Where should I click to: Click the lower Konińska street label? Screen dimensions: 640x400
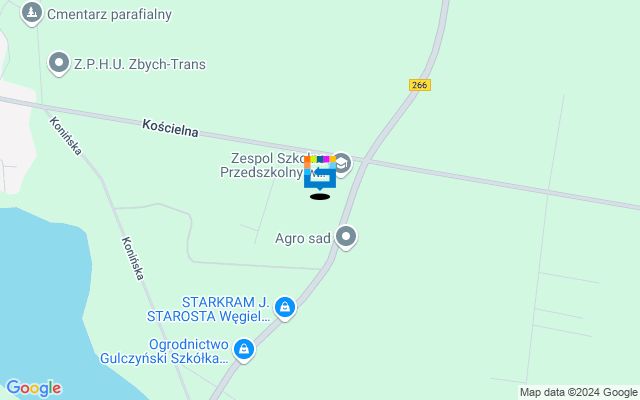(133, 258)
